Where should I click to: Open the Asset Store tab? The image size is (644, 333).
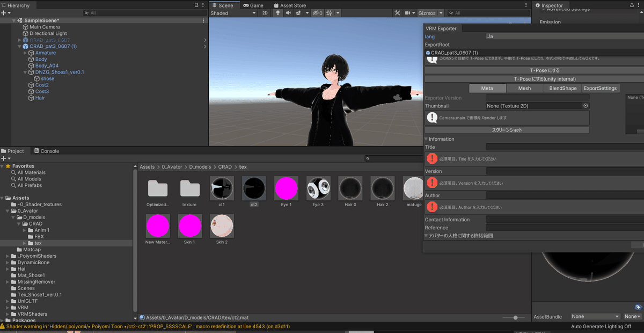tap(289, 5)
